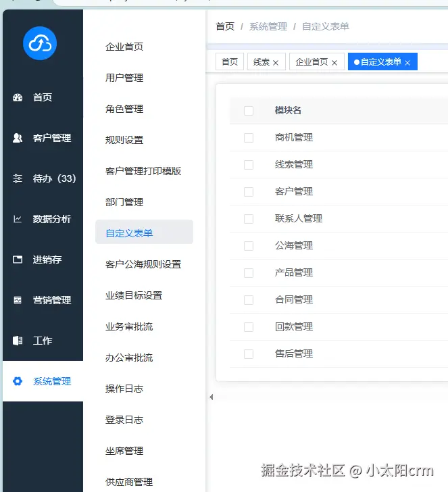The image size is (448, 492).
Task: Check the 客户管理 row checkbox in table
Action: (x=249, y=192)
